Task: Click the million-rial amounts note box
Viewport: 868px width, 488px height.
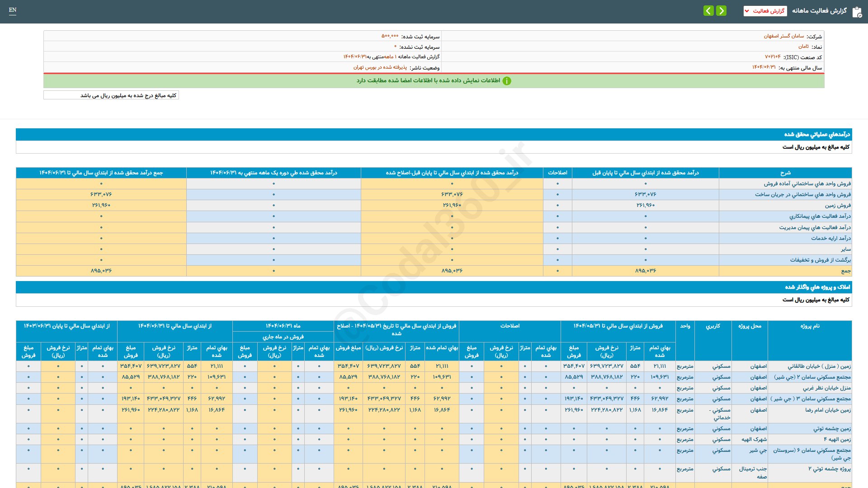Action: 111,95
